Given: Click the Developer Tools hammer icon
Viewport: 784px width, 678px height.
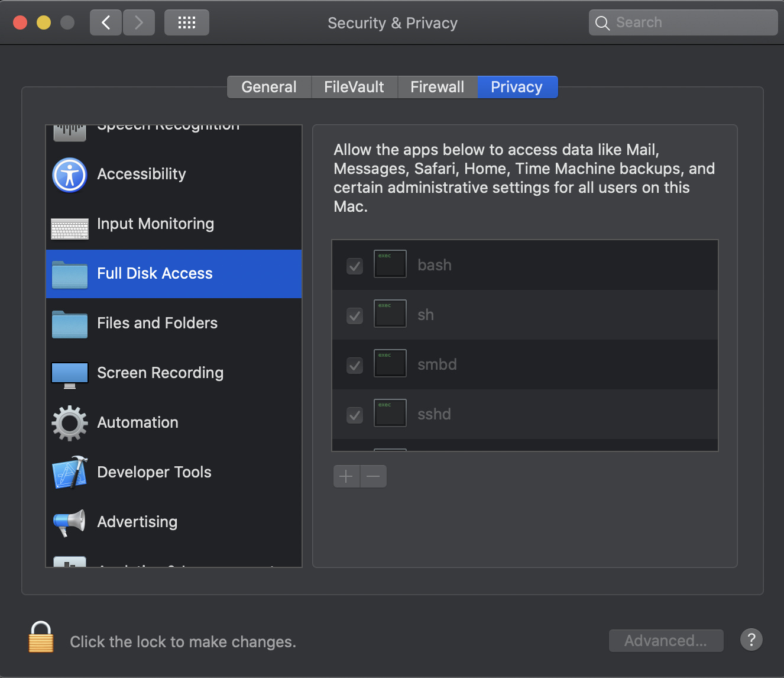Looking at the screenshot, I should (x=70, y=472).
